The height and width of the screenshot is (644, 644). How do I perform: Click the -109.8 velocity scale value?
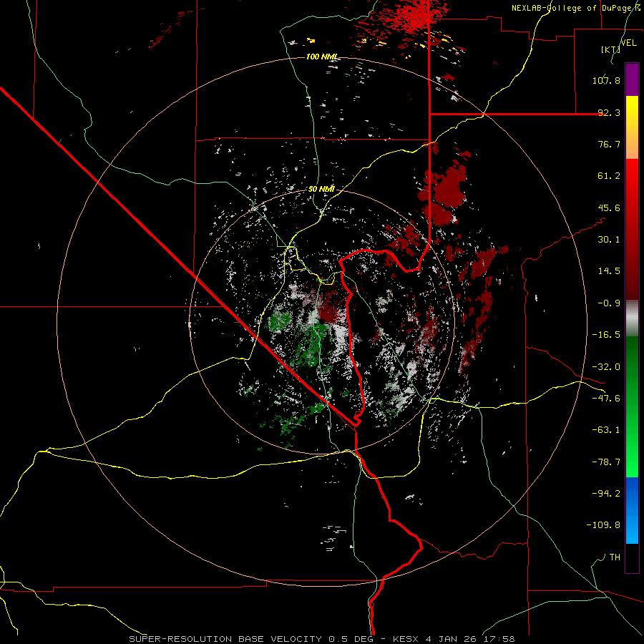[x=603, y=525]
